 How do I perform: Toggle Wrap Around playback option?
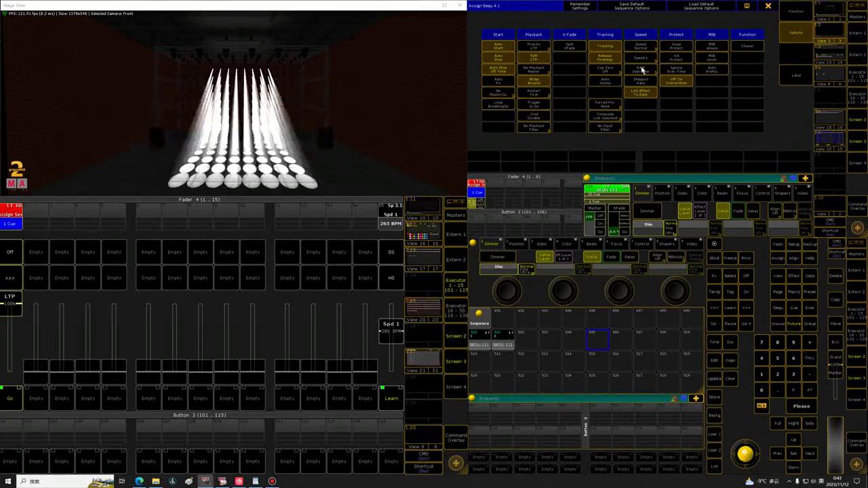(534, 81)
